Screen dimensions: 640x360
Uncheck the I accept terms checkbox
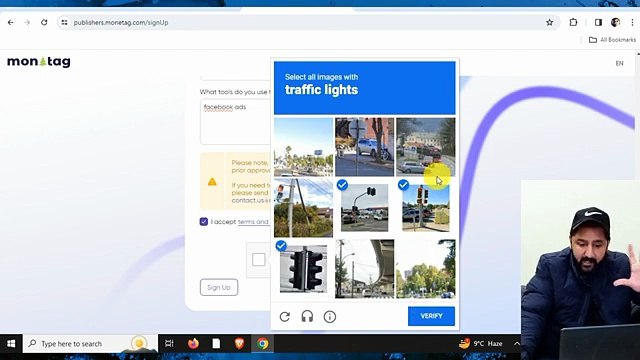204,222
